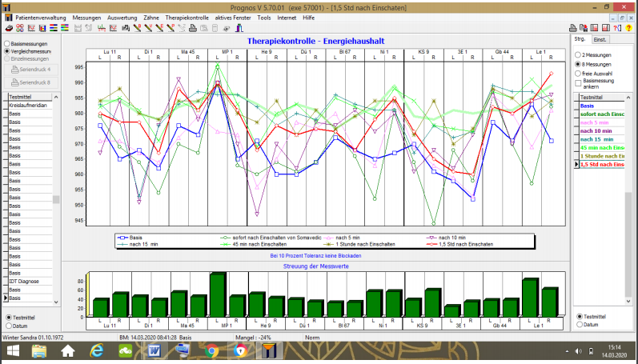Switch to the Einst. tab

600,39
